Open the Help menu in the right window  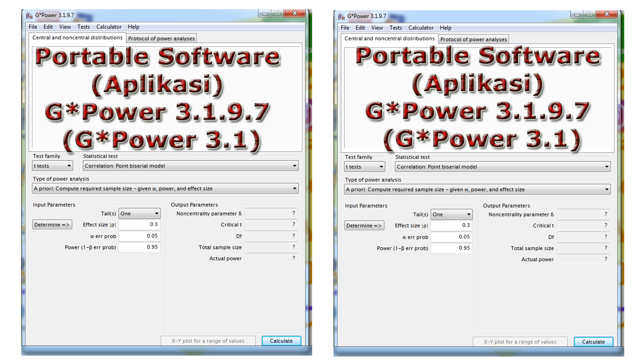point(445,28)
